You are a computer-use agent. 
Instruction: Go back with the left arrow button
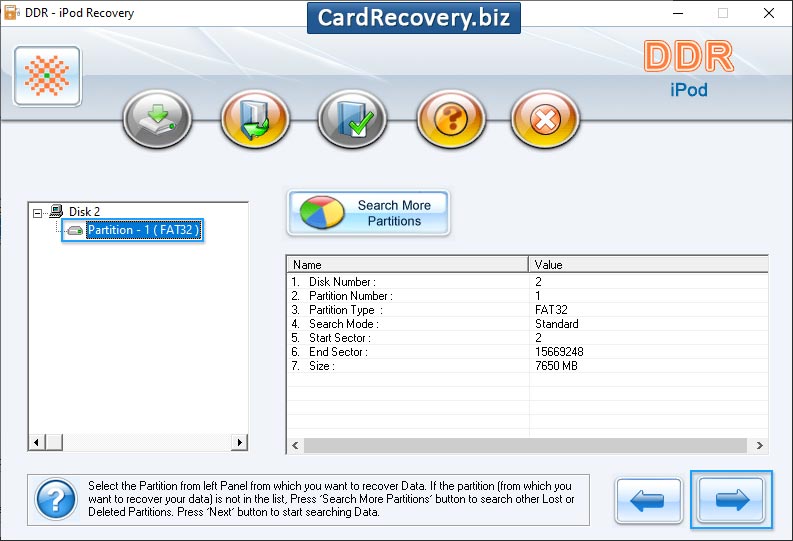(x=648, y=501)
